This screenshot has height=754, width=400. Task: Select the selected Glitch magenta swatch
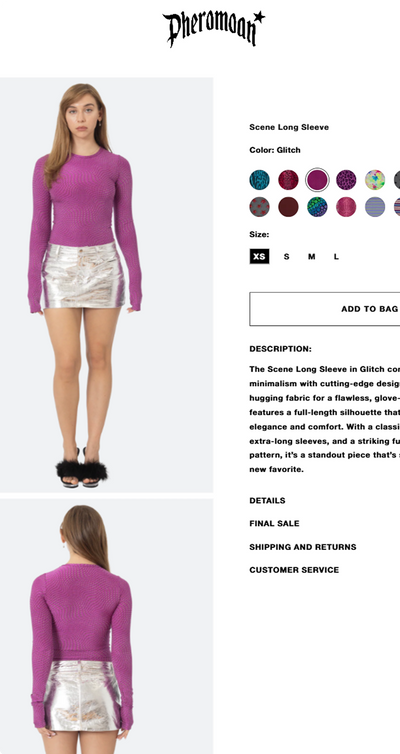317,180
